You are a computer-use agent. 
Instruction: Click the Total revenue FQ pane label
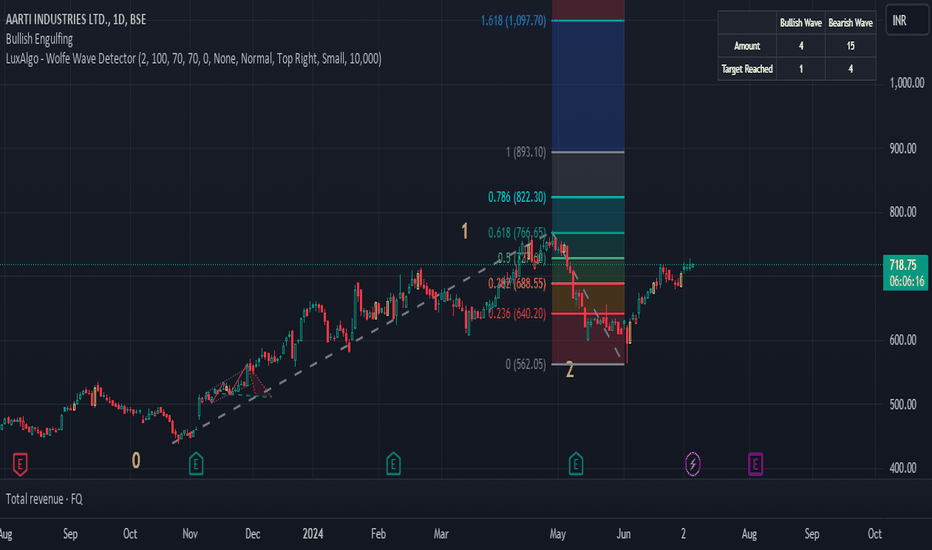click(x=44, y=499)
